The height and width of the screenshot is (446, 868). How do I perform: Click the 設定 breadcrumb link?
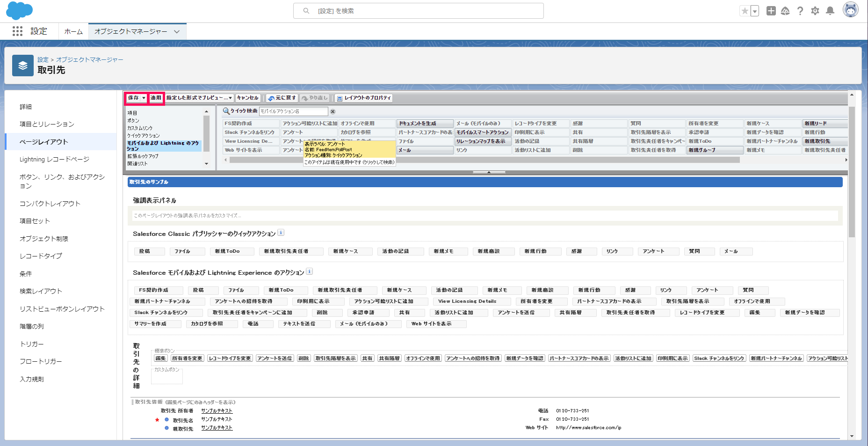click(43, 59)
